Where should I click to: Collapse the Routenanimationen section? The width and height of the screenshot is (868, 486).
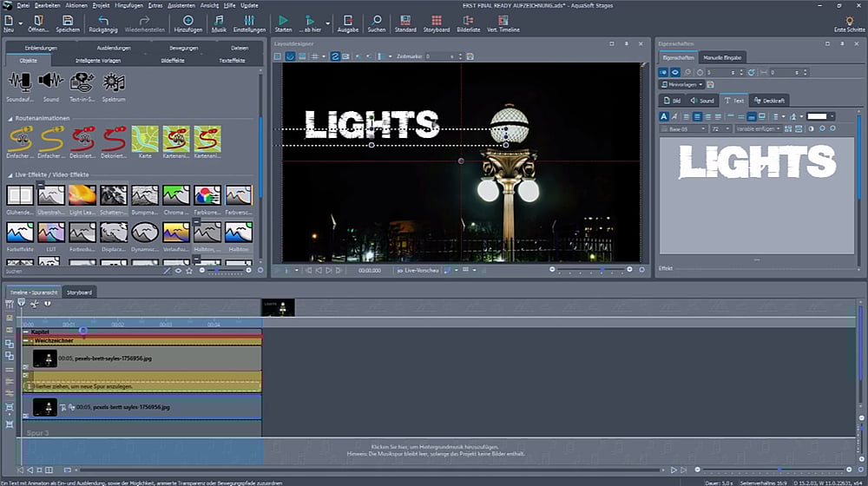pos(11,118)
